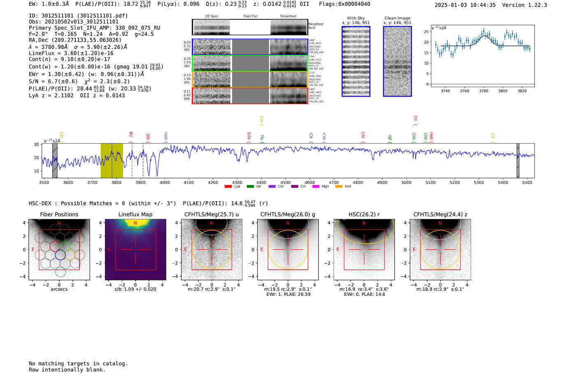Click the red fiber circle in Fiber Positions
The width and height of the screenshot is (576, 392).
coord(55,246)
